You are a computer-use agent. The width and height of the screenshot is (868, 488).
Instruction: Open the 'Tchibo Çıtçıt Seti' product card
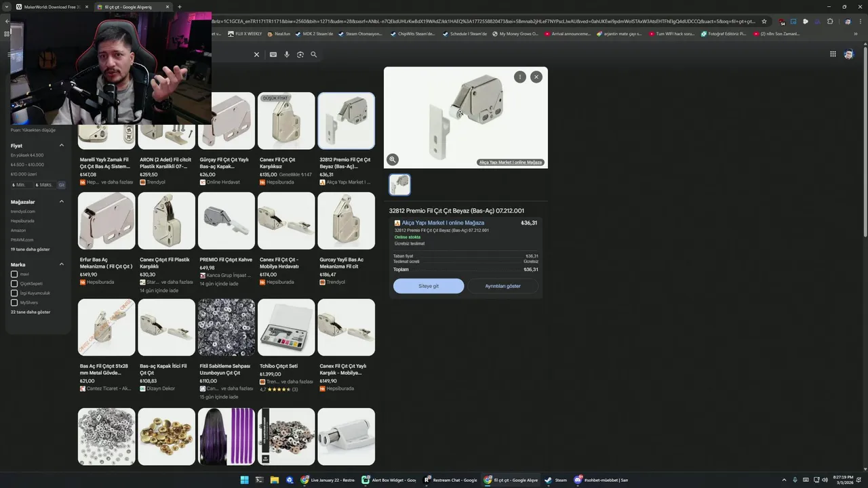click(286, 346)
